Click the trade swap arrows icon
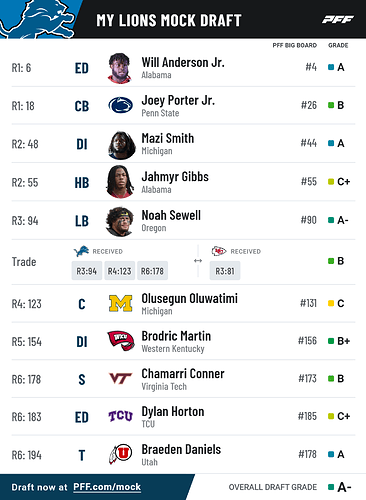The width and height of the screenshot is (366, 500). tap(198, 261)
